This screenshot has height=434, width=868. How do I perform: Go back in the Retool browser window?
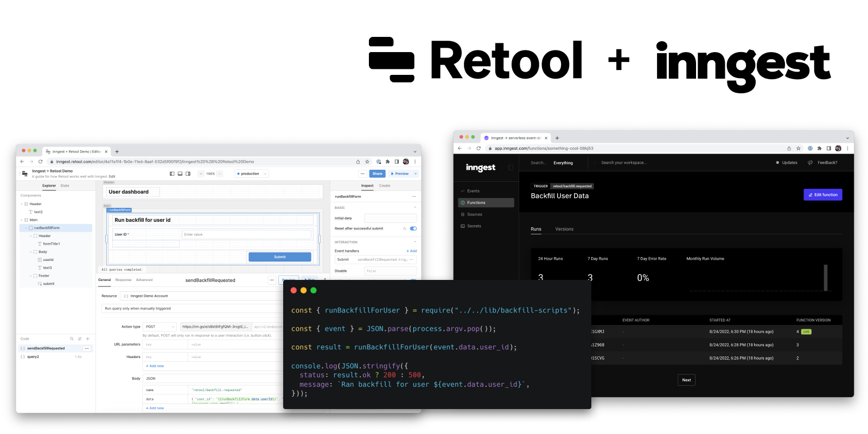click(22, 162)
